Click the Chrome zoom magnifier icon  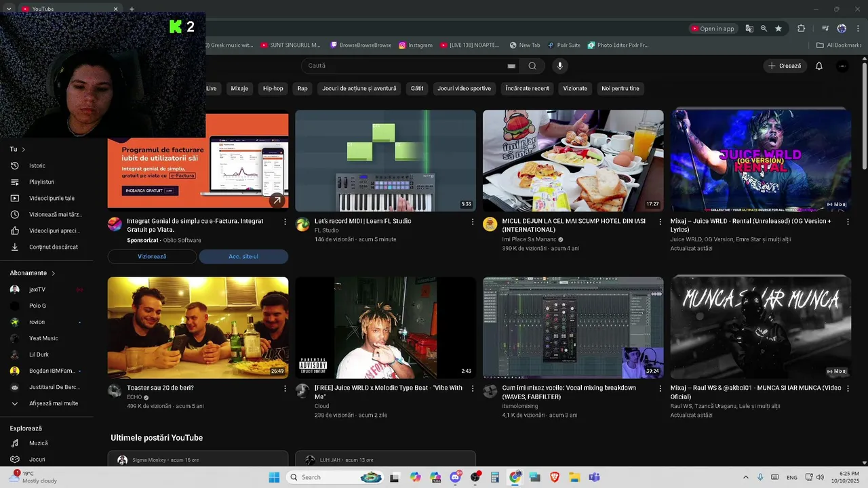pos(764,28)
